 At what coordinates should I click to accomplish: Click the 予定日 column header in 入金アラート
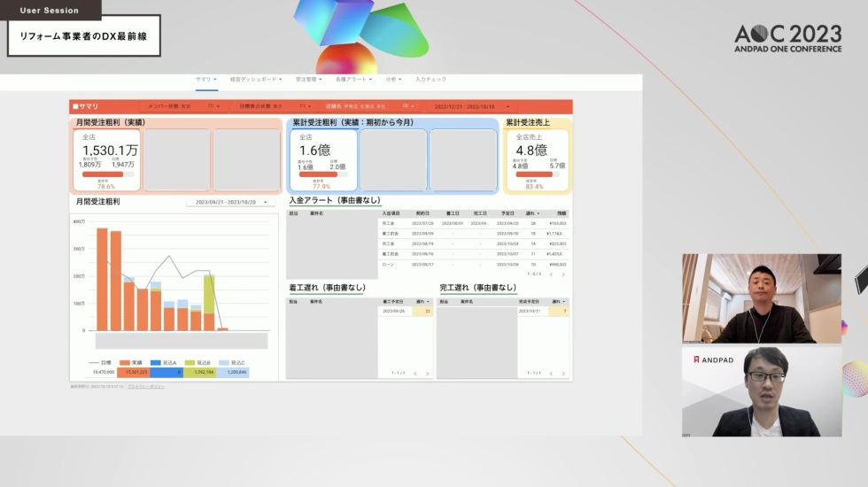tap(508, 213)
